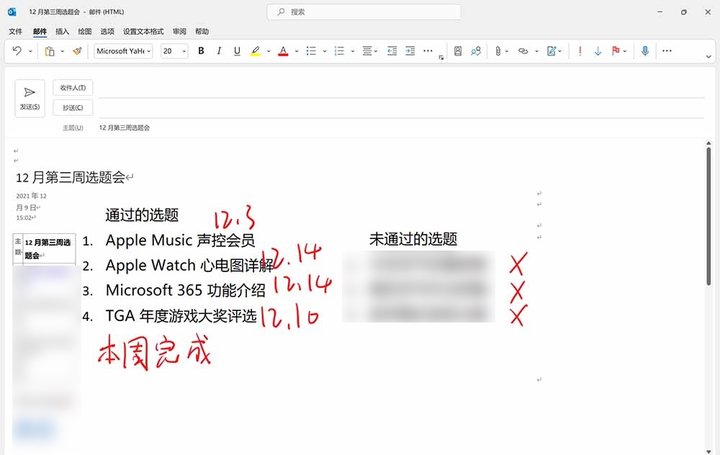Click the Dictate microphone icon
Viewport: 720px width, 455px height.
tap(644, 51)
